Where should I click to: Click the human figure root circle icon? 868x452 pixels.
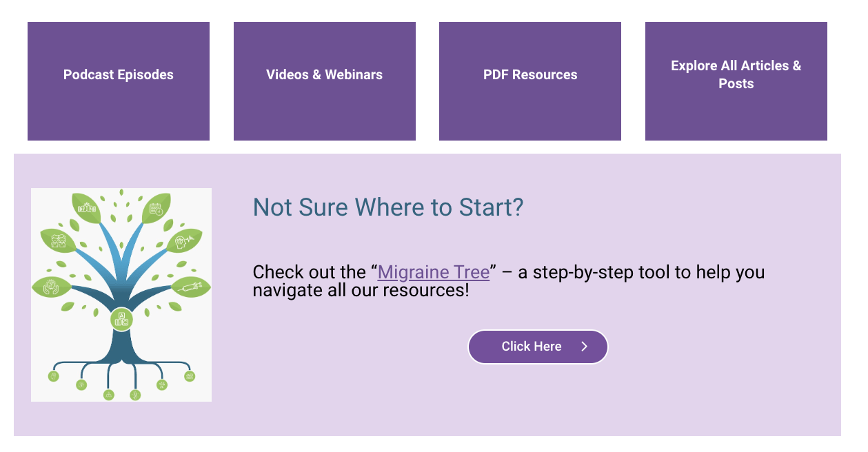135,395
